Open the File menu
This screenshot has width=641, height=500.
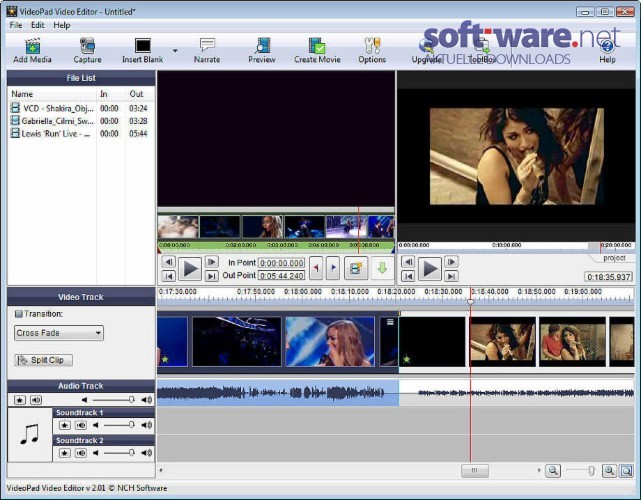16,25
